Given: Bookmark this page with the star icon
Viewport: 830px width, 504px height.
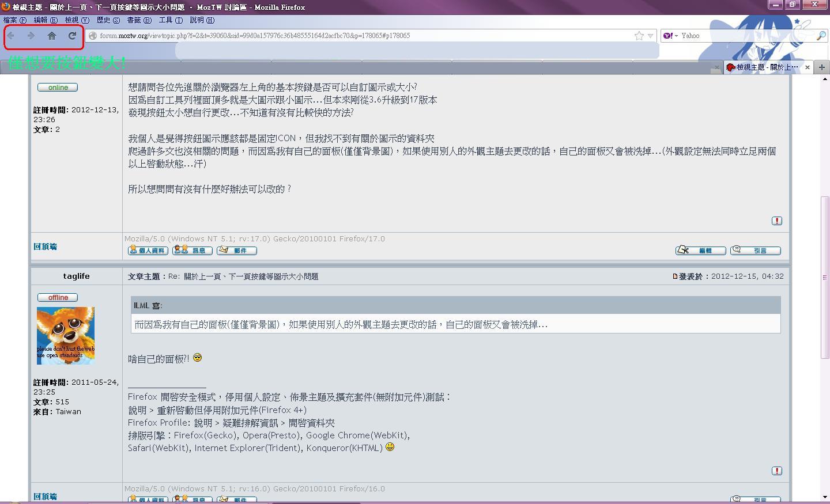Looking at the screenshot, I should 639,36.
